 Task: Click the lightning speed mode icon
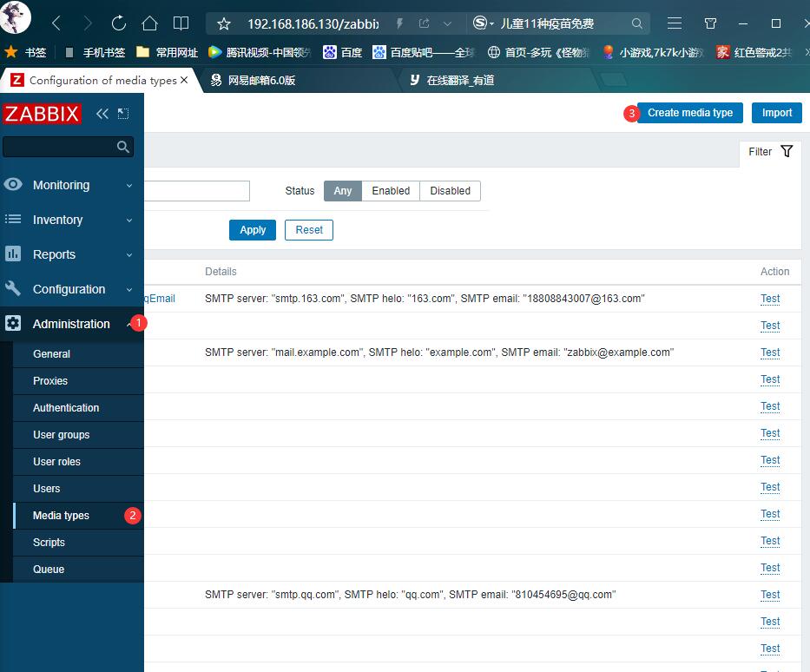[x=399, y=23]
